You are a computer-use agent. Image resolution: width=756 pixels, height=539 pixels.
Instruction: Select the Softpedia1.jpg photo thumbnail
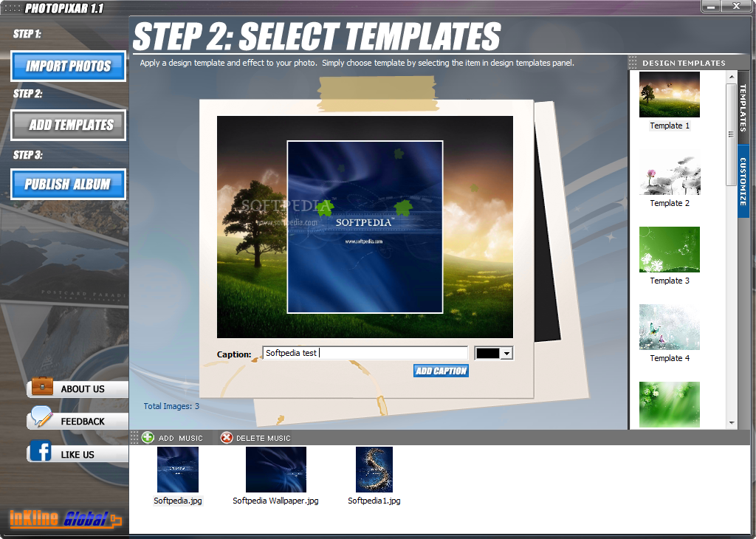[374, 470]
